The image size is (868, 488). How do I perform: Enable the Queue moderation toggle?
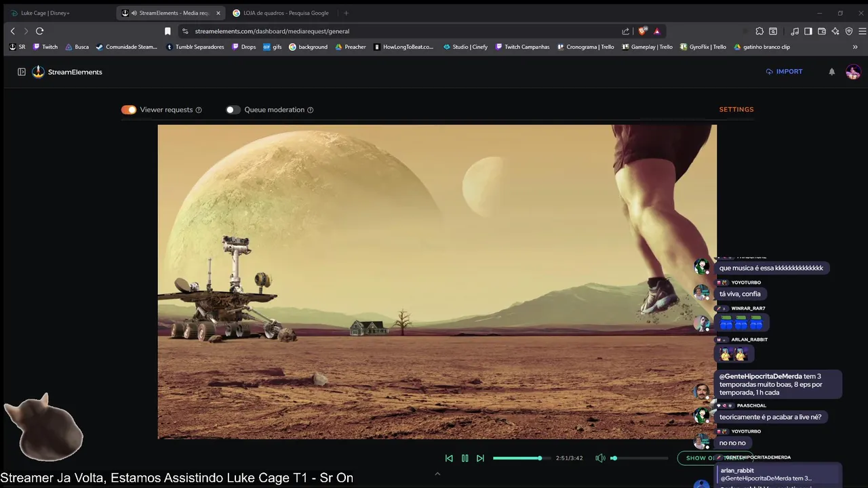[233, 110]
